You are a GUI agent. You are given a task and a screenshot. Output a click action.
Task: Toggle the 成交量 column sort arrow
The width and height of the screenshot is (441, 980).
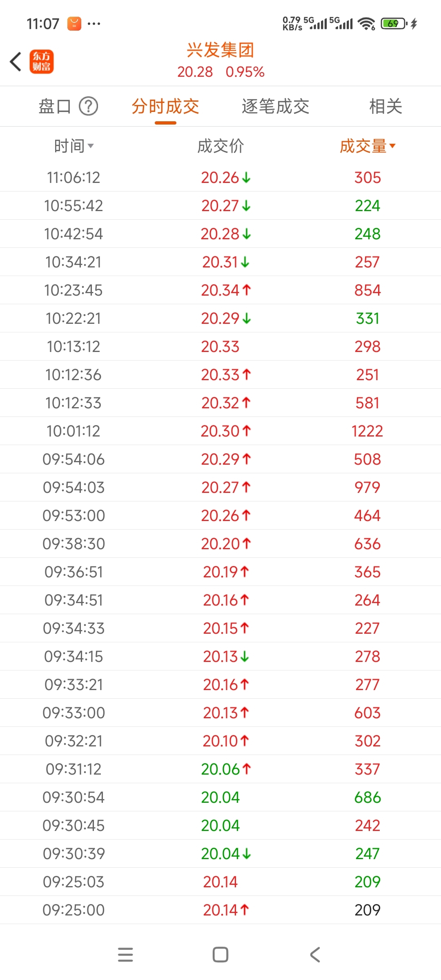(392, 146)
